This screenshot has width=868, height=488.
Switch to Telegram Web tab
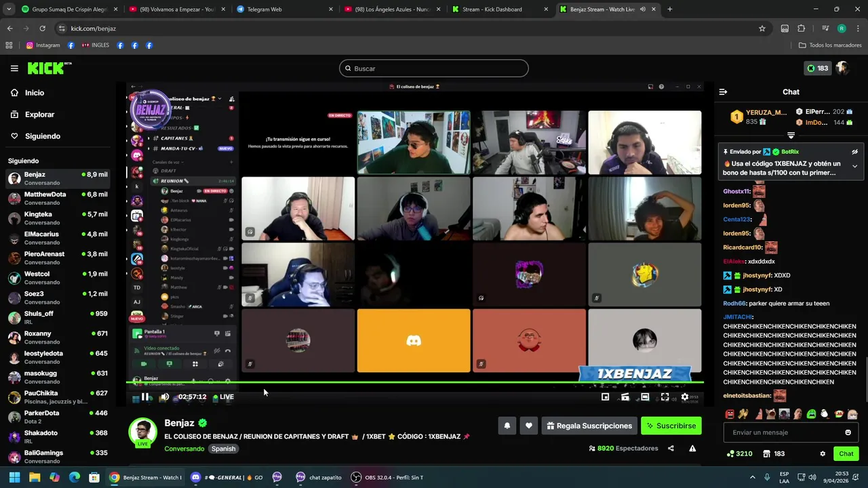click(x=285, y=9)
